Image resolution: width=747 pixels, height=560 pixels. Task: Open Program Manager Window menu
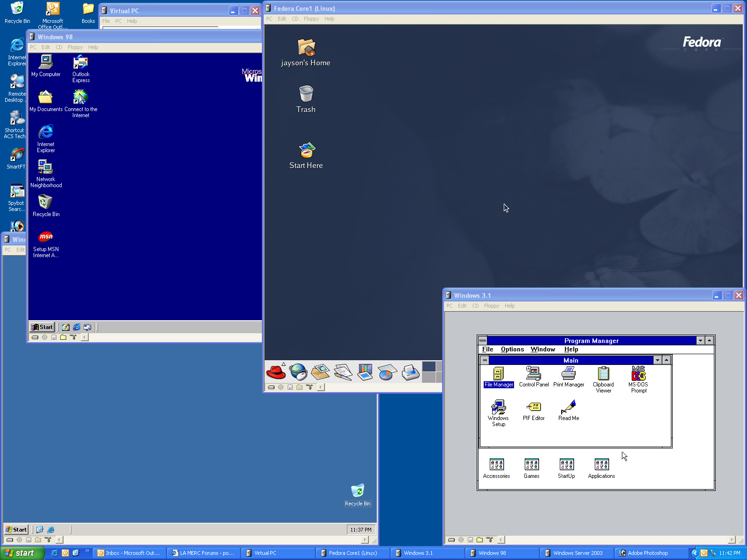[x=543, y=349]
